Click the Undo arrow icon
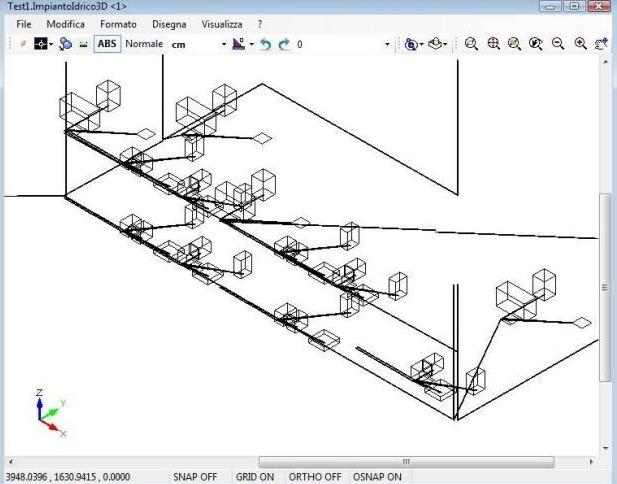 pos(267,45)
